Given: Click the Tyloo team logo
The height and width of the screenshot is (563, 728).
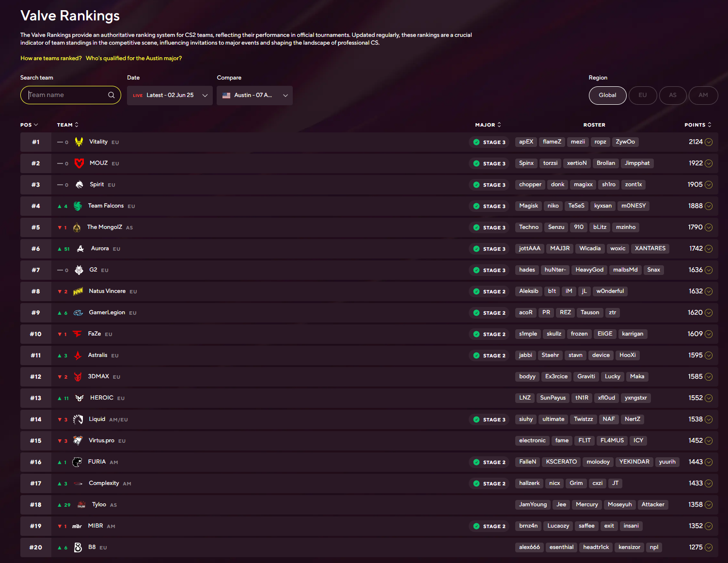Looking at the screenshot, I should (81, 505).
